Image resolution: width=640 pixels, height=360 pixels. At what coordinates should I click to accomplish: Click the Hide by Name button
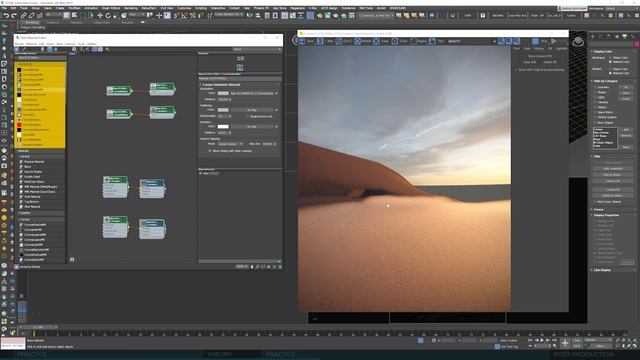[x=613, y=174]
